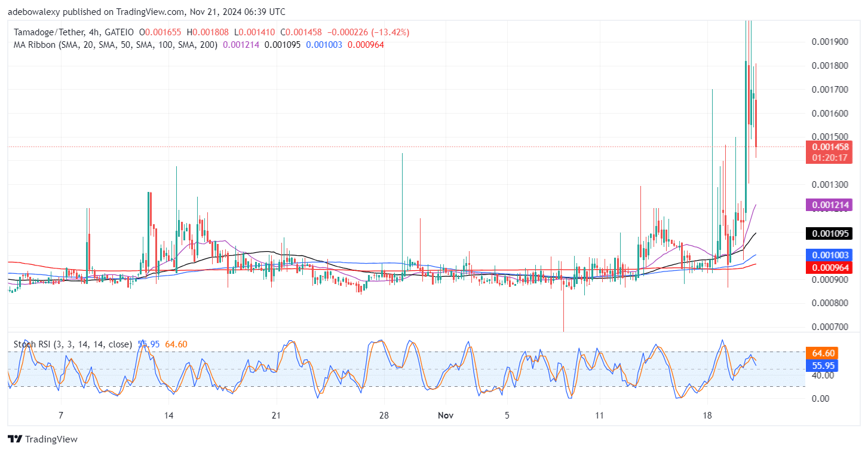Click the black 0.001095 price axis tag
868x452 pixels.
coord(830,234)
